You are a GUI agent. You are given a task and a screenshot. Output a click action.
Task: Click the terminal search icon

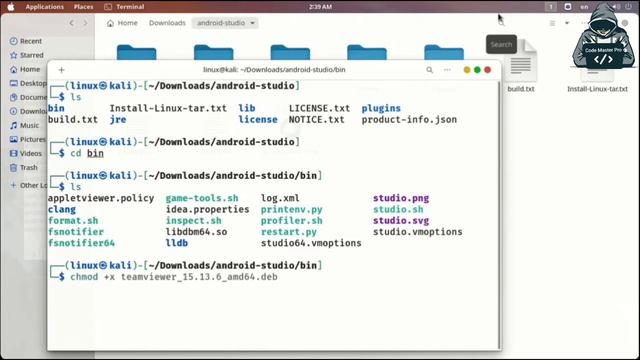click(429, 70)
